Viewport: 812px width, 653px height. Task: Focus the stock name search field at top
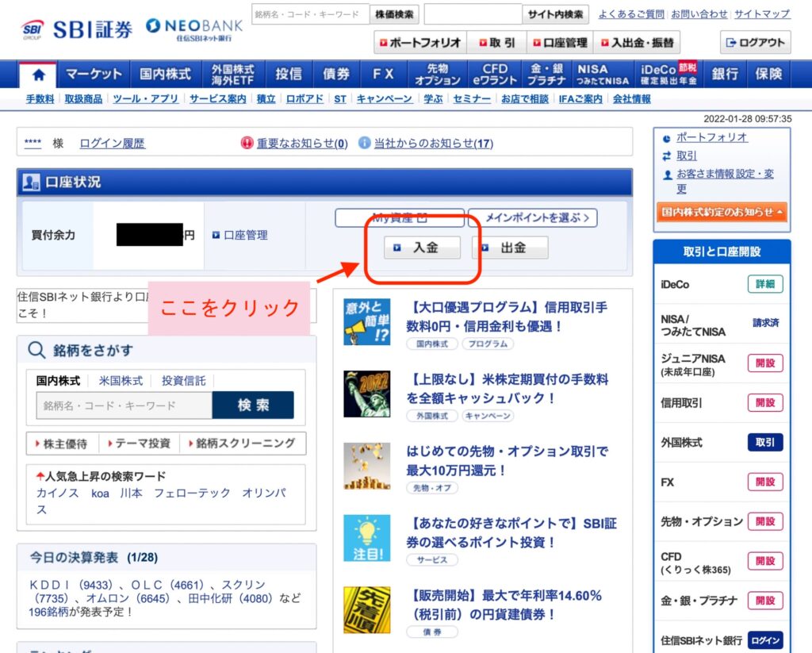(310, 14)
